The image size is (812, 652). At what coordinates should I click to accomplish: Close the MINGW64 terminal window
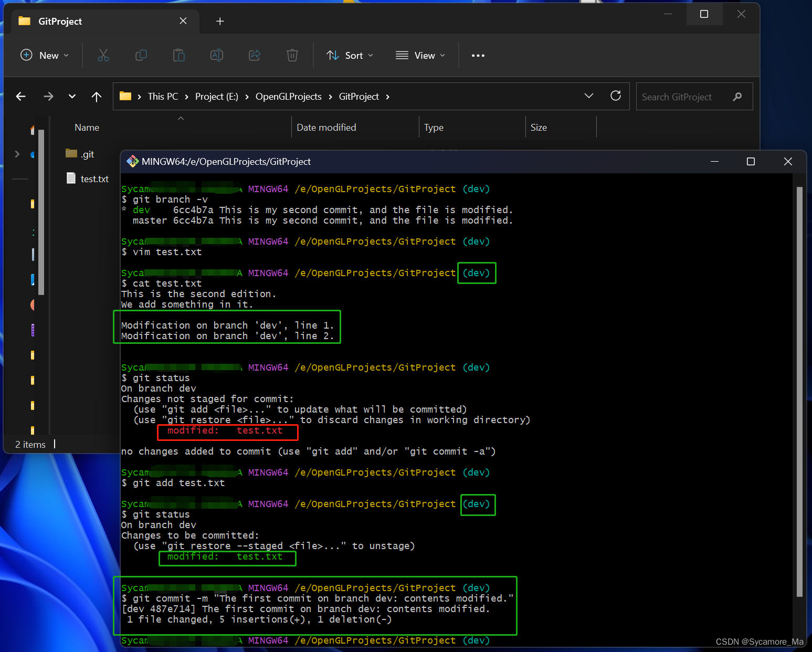click(788, 162)
